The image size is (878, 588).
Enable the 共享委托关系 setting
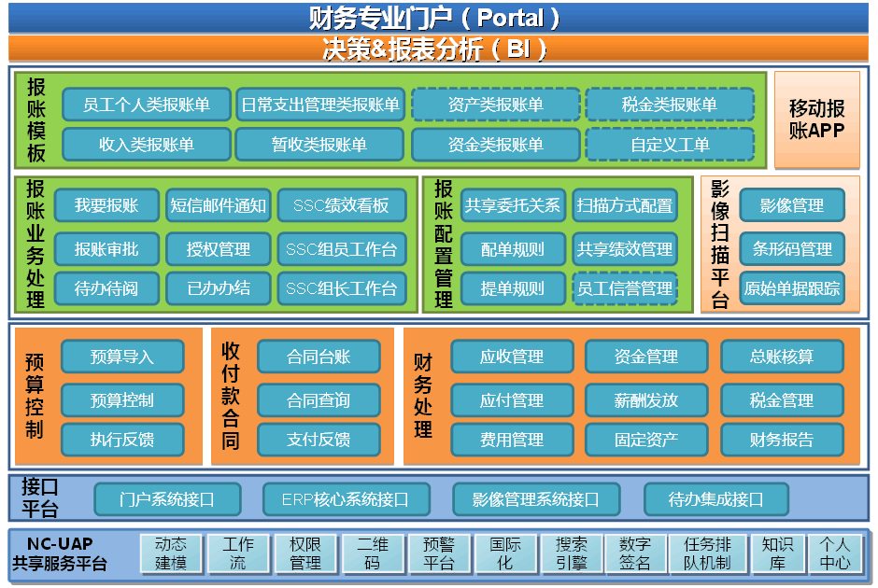tap(514, 204)
